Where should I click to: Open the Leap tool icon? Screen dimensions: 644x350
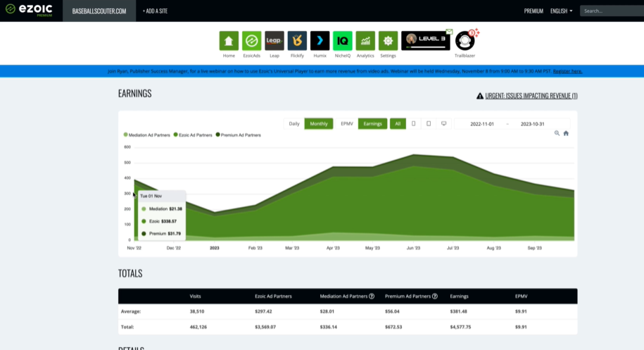[x=274, y=41]
